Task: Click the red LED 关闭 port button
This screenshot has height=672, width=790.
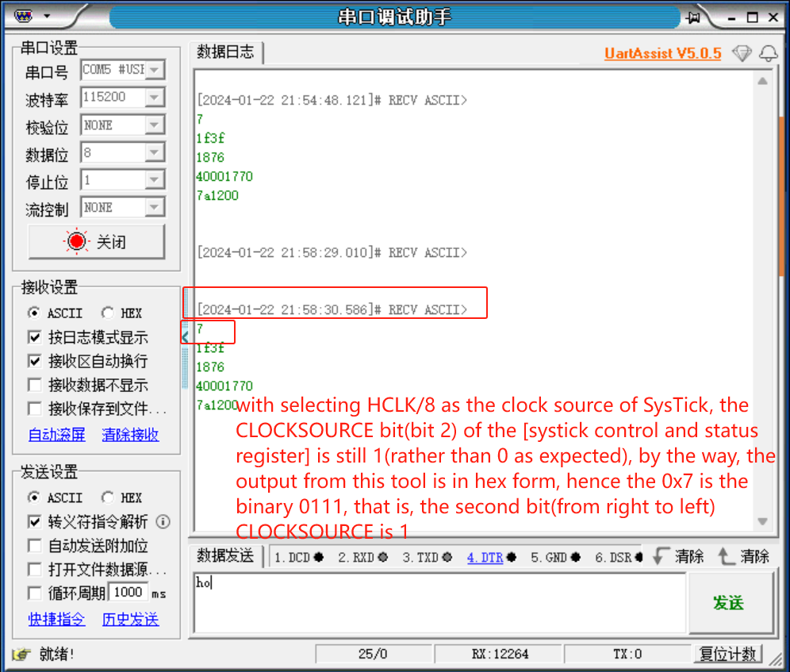Action: tap(97, 241)
